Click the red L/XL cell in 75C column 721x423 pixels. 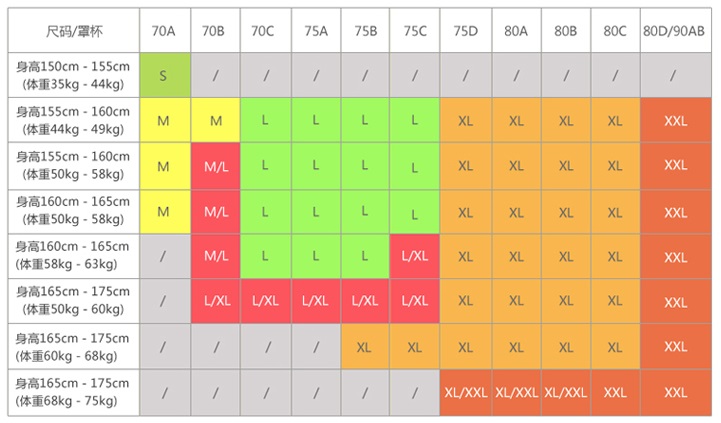point(415,256)
